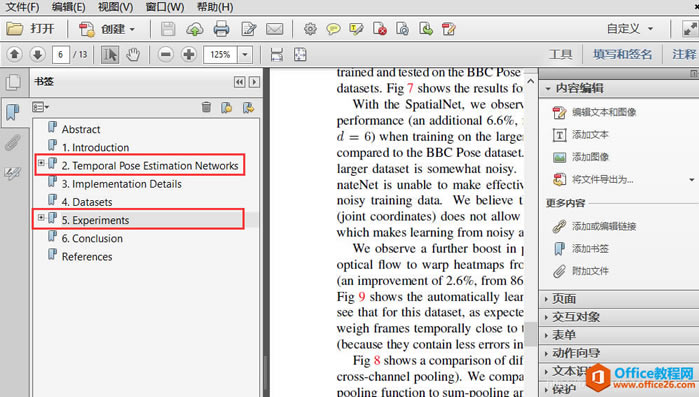Image resolution: width=699 pixels, height=397 pixels.
Task: Open the 125% zoom dropdown arrow
Action: tap(245, 55)
